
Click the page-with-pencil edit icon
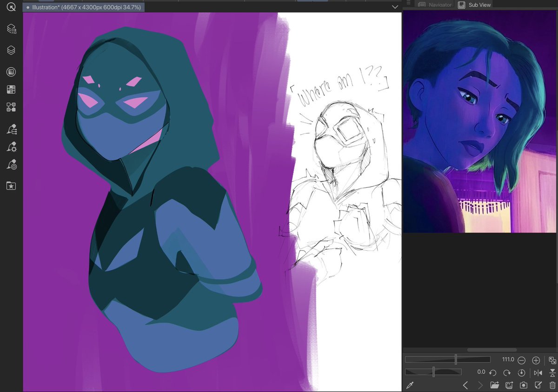pos(538,385)
